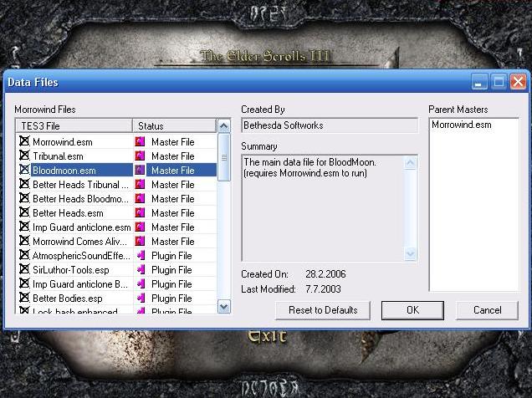The height and width of the screenshot is (398, 532).
Task: Click Imp Guard anticlone.esm master icon
Action: pos(140,227)
